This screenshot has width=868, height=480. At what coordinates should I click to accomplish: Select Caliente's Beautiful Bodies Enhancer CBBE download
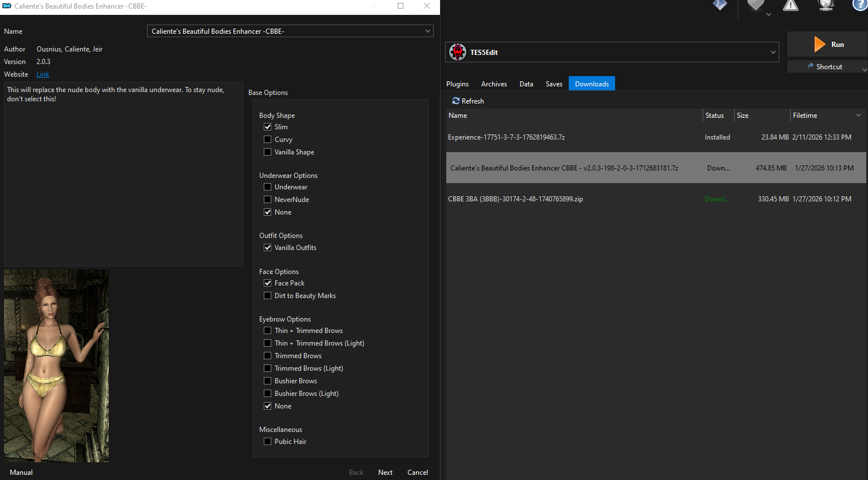656,168
